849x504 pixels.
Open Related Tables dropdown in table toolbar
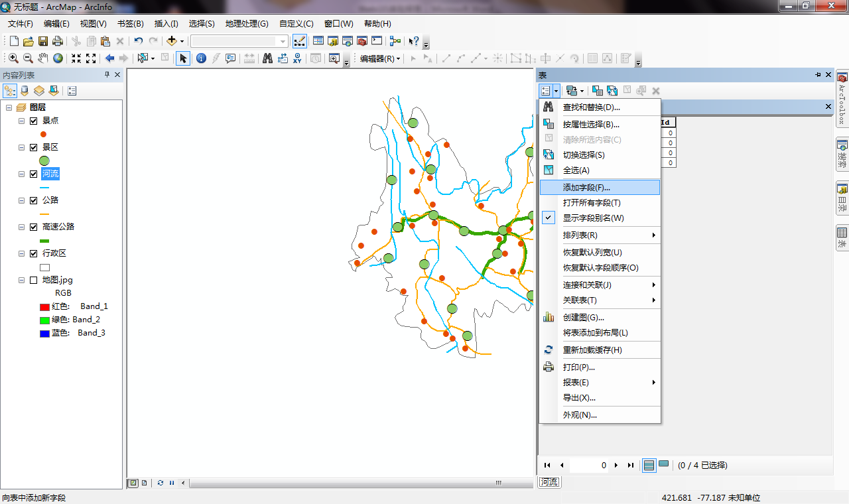tap(574, 91)
